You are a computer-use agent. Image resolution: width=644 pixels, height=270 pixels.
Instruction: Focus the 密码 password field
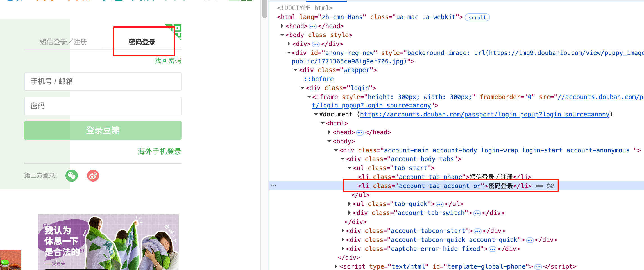(x=103, y=106)
